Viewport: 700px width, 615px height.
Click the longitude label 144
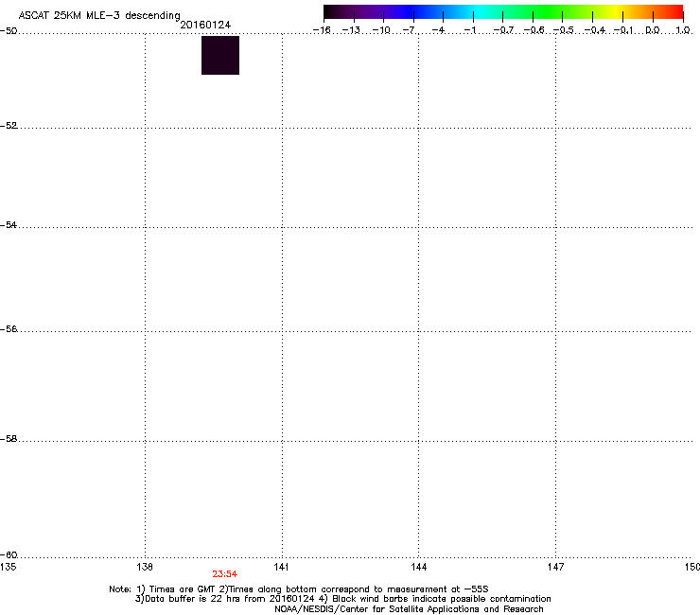pos(418,567)
